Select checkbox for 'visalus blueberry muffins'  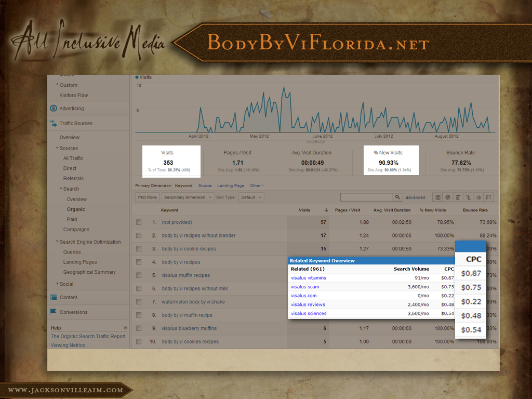(139, 328)
